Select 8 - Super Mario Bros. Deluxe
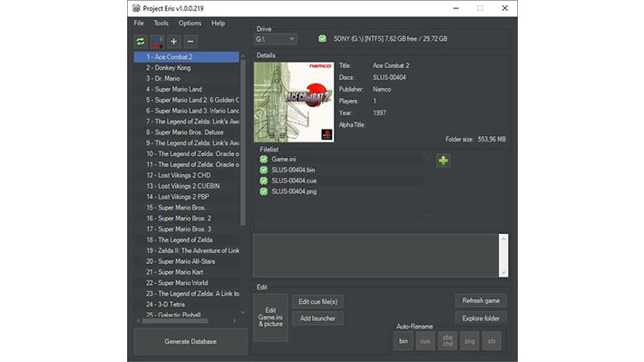Viewport: 644px width, 362px height. (187, 132)
